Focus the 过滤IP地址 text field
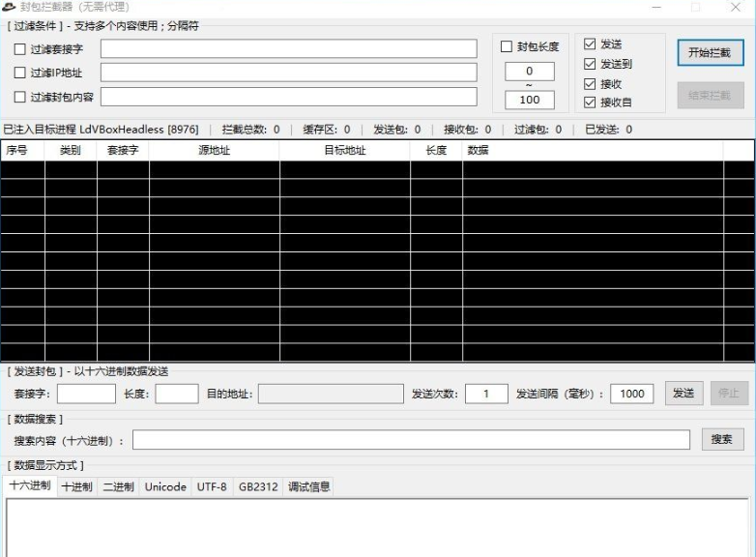The height and width of the screenshot is (557, 756). click(289, 73)
